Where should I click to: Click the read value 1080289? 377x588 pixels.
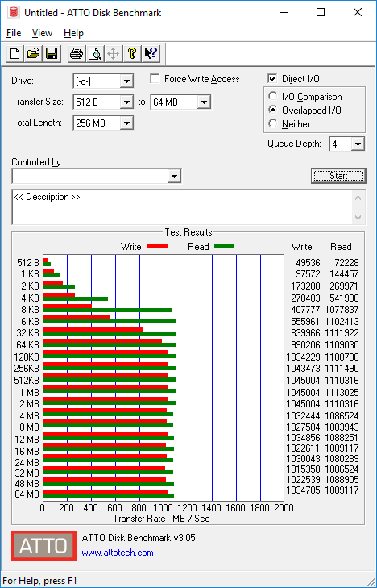(x=342, y=459)
